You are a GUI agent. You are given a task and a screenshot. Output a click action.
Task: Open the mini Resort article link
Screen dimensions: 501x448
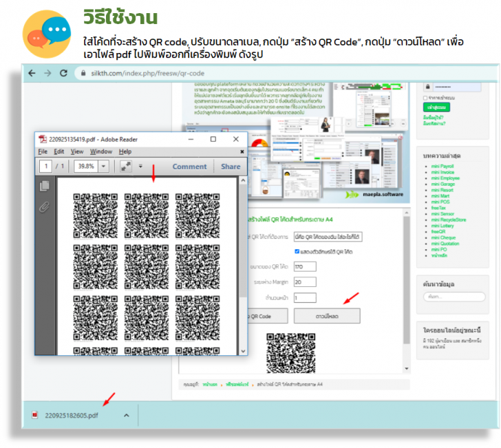tap(443, 190)
